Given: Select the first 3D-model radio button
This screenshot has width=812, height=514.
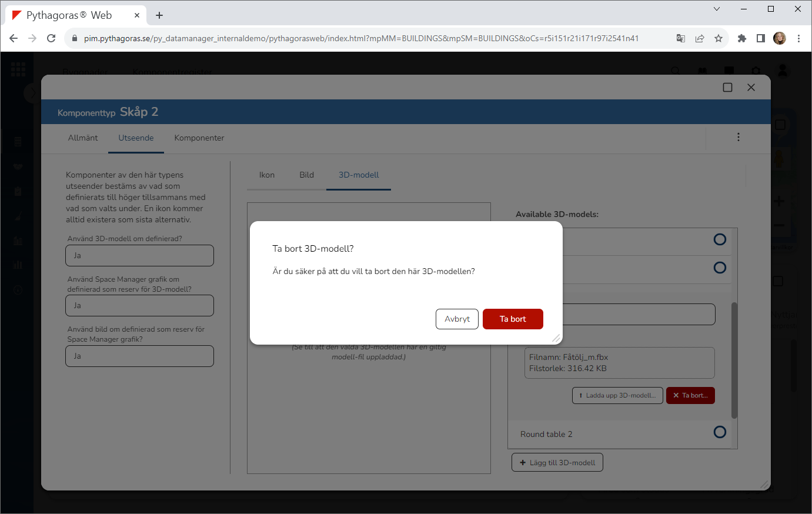Looking at the screenshot, I should tap(720, 239).
